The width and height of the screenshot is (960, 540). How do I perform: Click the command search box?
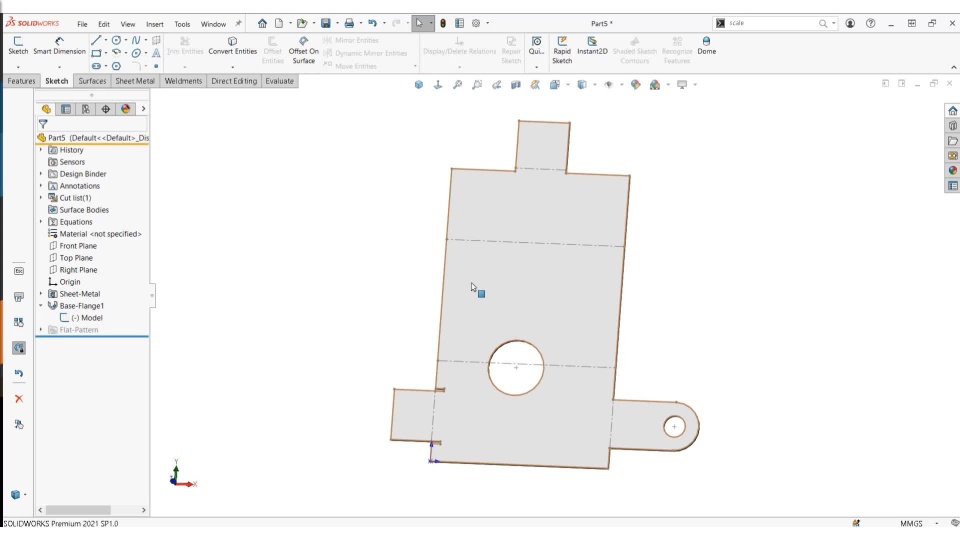770,23
